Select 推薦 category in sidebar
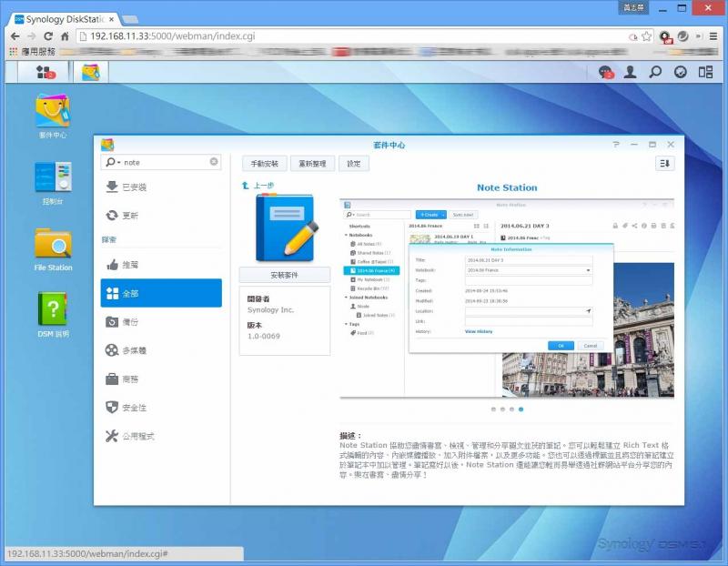728x566 pixels. pos(161,265)
